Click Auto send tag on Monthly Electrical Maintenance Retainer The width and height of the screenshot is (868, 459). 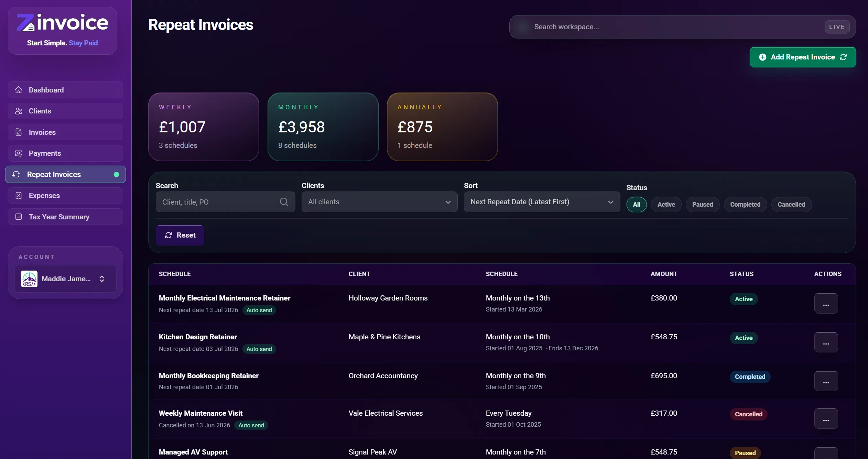tap(259, 310)
